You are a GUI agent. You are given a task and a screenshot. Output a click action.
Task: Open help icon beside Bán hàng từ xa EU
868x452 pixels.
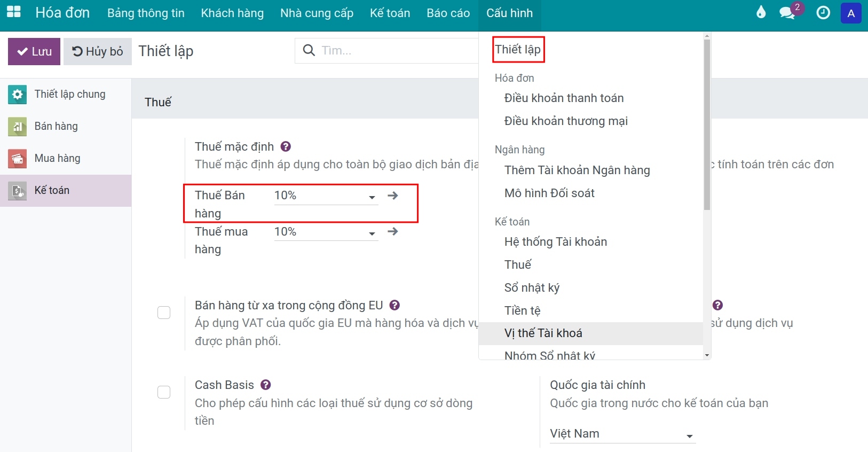(394, 305)
